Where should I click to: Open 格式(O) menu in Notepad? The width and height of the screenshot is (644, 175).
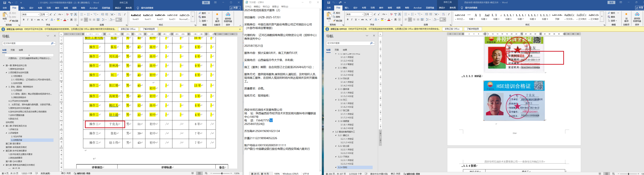[x=266, y=7]
